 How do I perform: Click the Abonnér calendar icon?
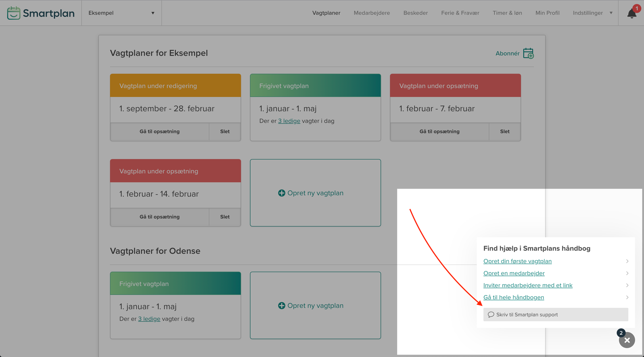[x=528, y=53]
